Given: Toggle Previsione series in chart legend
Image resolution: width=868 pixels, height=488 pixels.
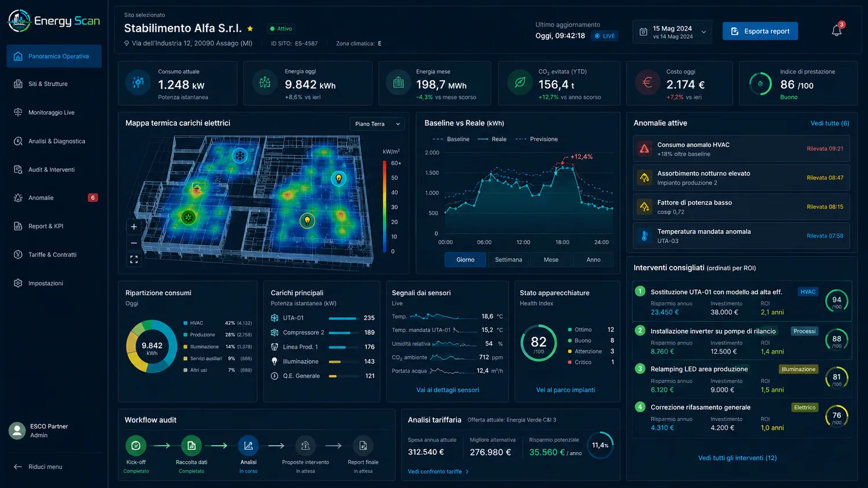Looking at the screenshot, I should [537, 139].
